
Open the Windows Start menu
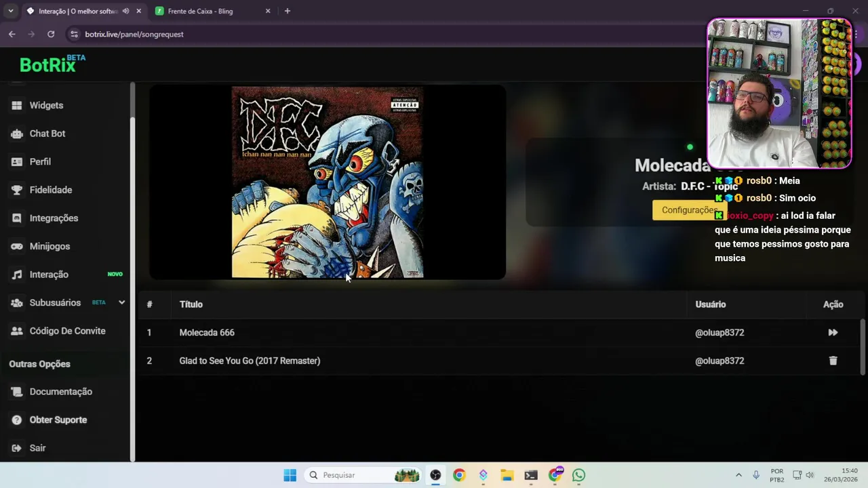click(290, 475)
